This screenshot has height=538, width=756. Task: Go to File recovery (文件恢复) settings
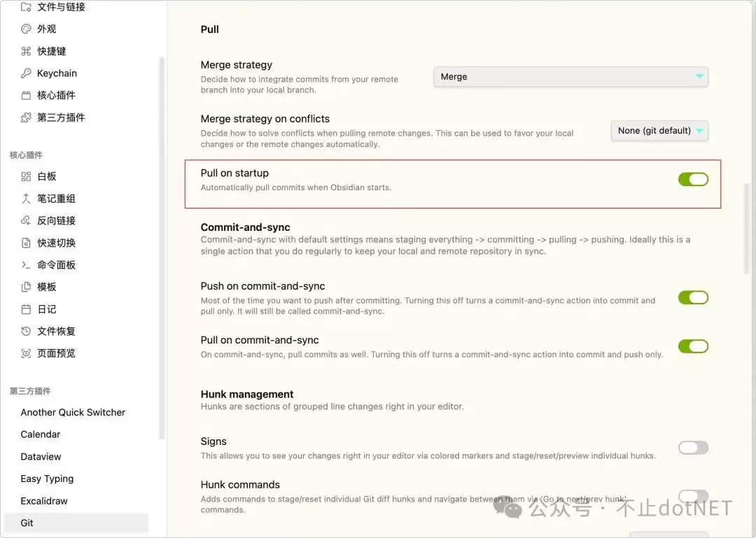(x=56, y=331)
